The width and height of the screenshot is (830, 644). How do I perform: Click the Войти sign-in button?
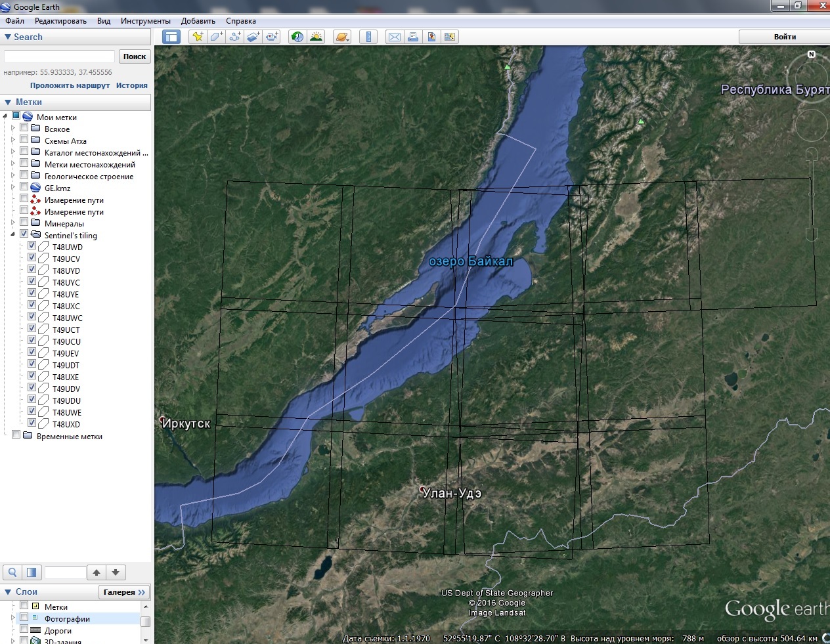(784, 37)
